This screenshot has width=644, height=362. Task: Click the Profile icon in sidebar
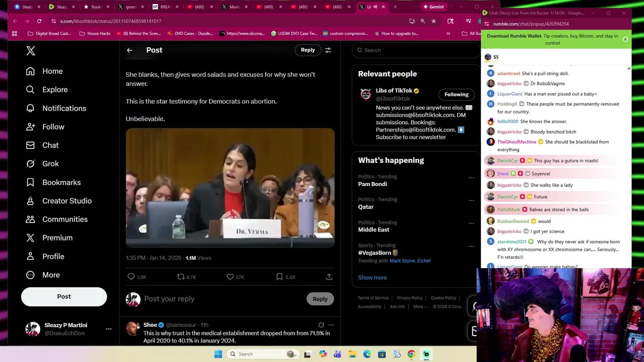pos(30,256)
